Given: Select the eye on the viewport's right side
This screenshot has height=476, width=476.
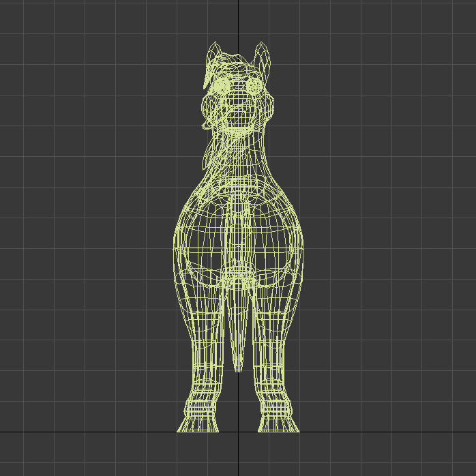Looking at the screenshot, I should (x=254, y=85).
